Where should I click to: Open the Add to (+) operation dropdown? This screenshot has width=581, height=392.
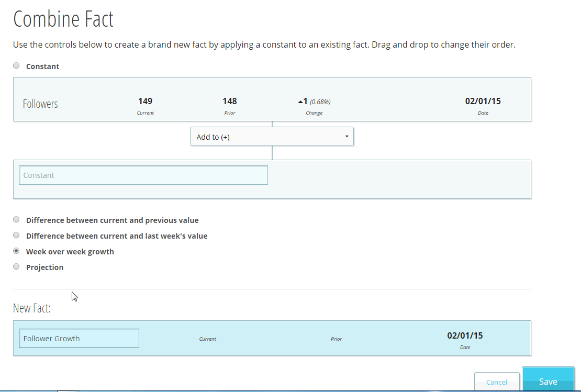(x=272, y=137)
